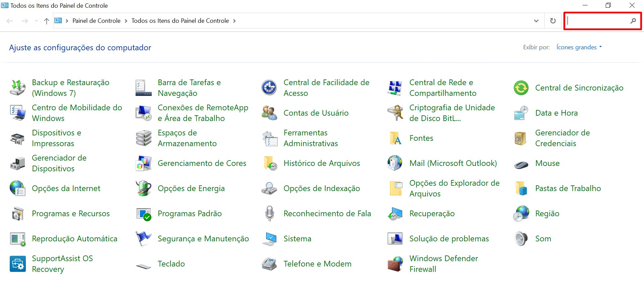Click Windows Defender Firewall icon
This screenshot has height=296, width=644.
395,264
